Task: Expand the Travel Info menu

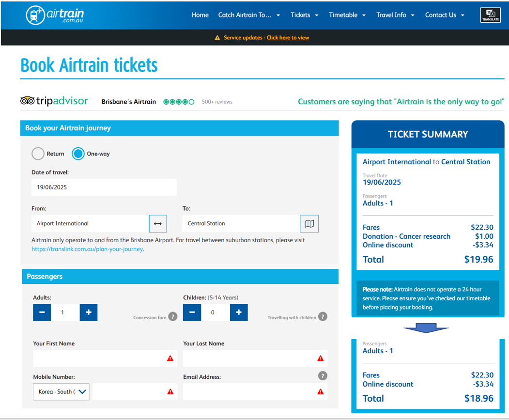Action: point(395,15)
